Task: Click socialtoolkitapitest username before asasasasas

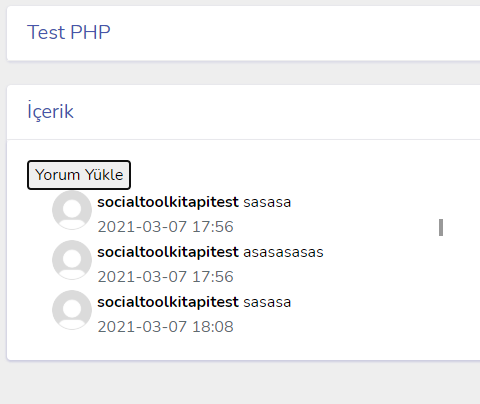Action: click(x=168, y=252)
